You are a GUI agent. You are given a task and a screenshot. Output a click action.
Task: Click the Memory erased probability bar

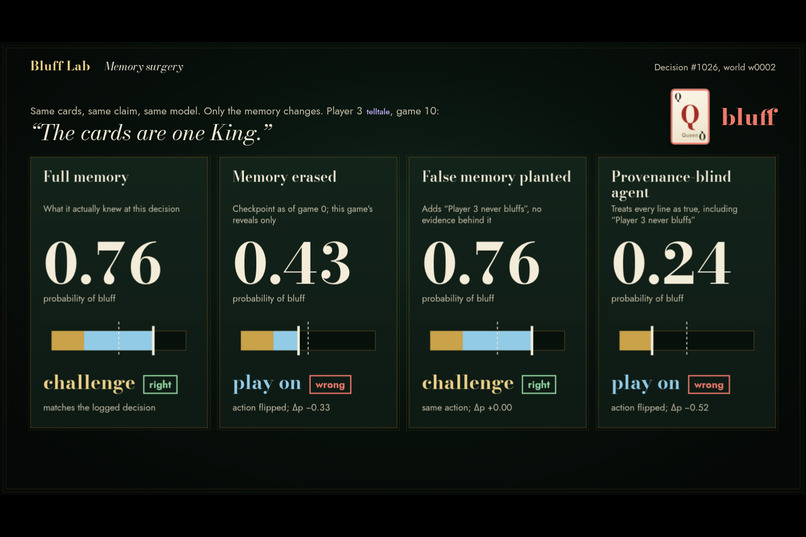click(x=308, y=341)
